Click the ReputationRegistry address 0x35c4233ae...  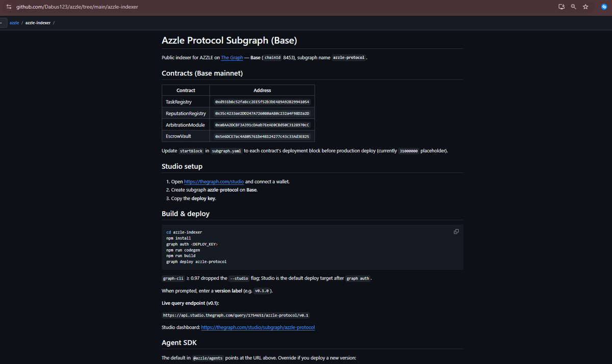pyautogui.click(x=262, y=113)
